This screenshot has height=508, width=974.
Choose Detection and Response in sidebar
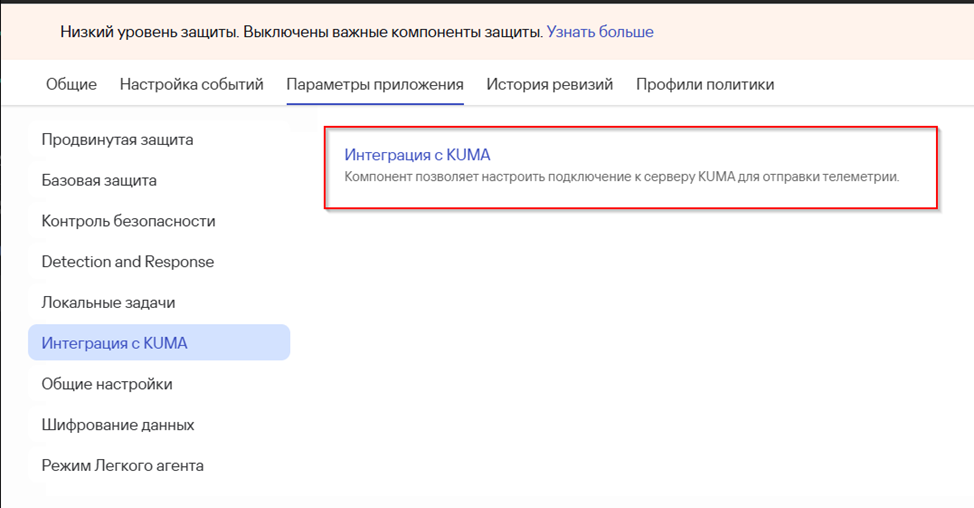point(127,262)
